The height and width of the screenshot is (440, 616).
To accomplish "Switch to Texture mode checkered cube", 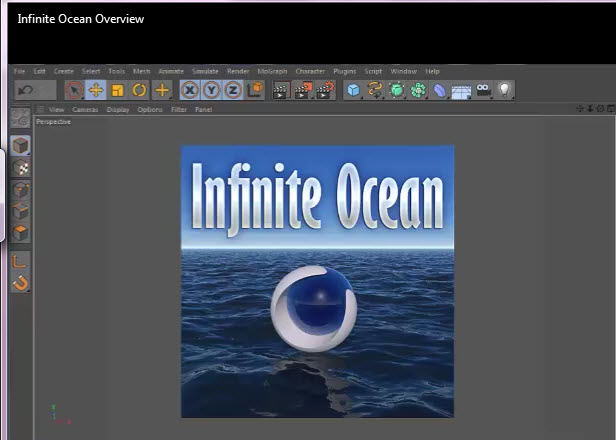I will tap(20, 168).
